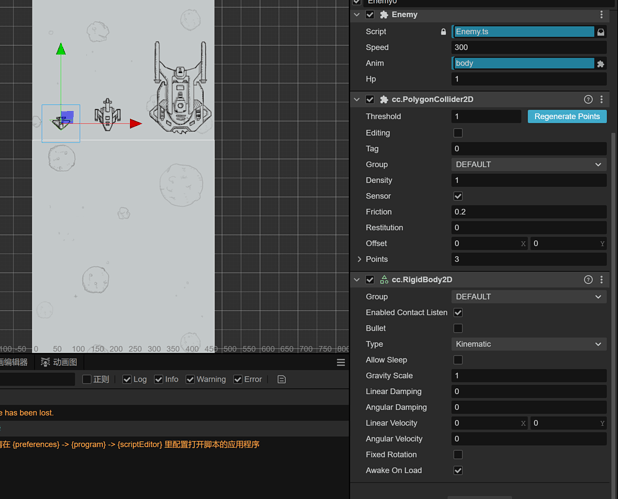The width and height of the screenshot is (618, 499).
Task: Click the Enemy.ts script reference field
Action: click(x=523, y=32)
